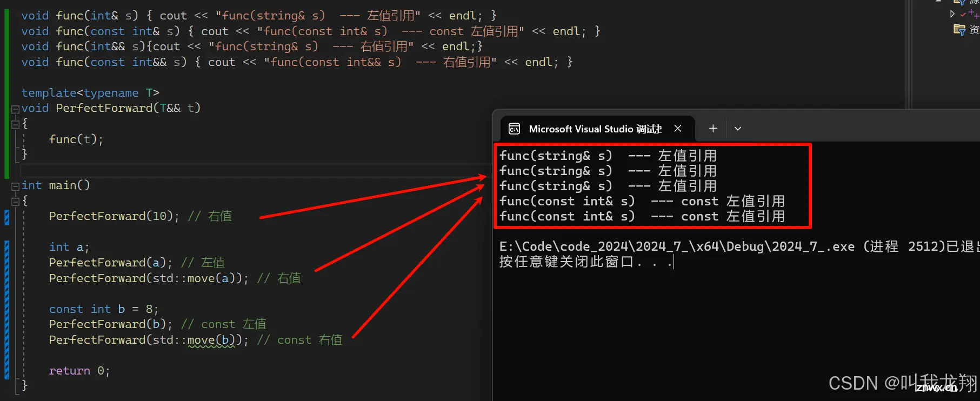Collapse the PerfectForward function outline toggle
The height and width of the screenshot is (401, 980).
pyautogui.click(x=15, y=109)
